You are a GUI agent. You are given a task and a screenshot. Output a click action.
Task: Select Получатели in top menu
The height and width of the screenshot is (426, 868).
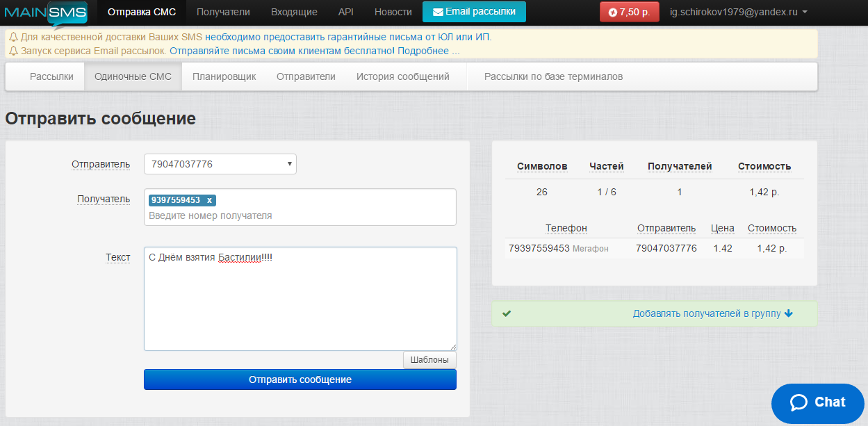pos(223,12)
